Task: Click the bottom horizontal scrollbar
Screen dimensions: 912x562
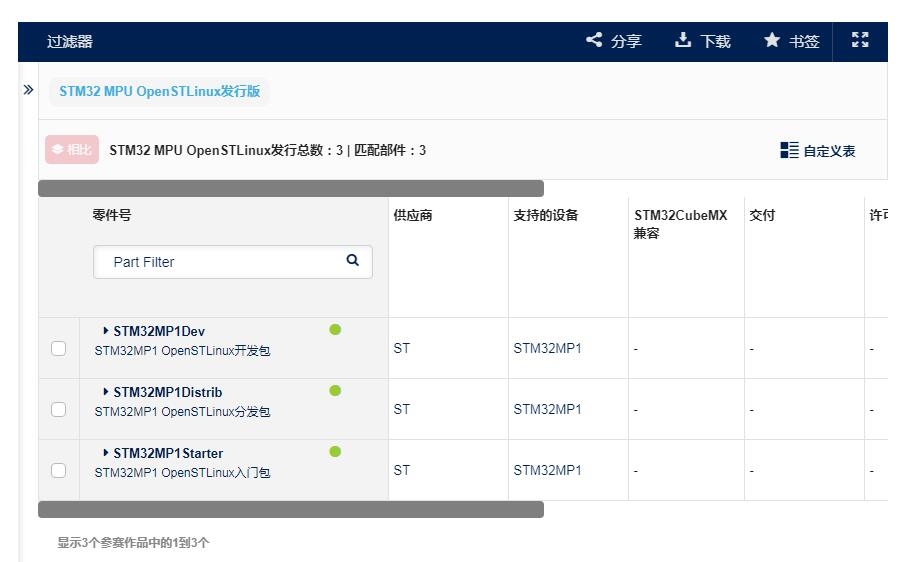Action: click(x=291, y=510)
